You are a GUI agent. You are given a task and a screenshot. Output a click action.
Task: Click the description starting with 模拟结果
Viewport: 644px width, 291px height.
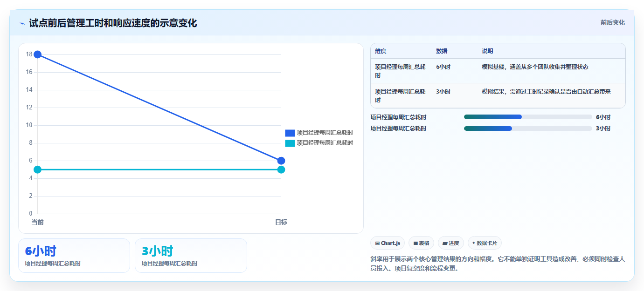point(546,92)
